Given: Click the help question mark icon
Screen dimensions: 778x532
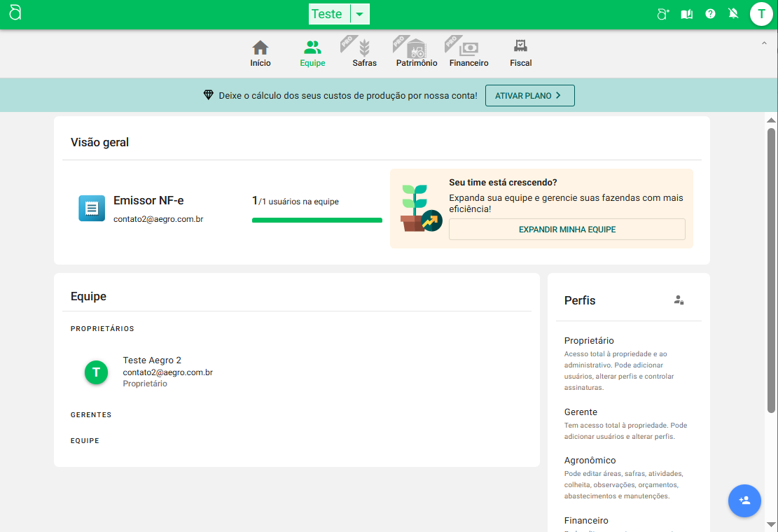Looking at the screenshot, I should tap(710, 14).
